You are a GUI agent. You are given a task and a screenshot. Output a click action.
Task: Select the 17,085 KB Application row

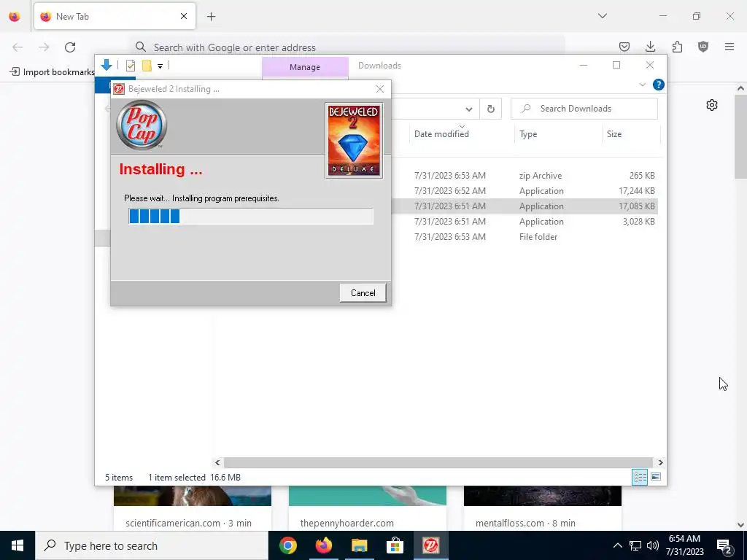pyautogui.click(x=524, y=206)
